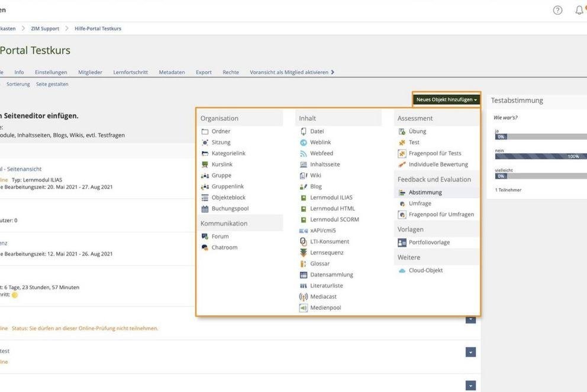Click the Blog icon
Viewport: 587px width, 392px height.
(303, 187)
